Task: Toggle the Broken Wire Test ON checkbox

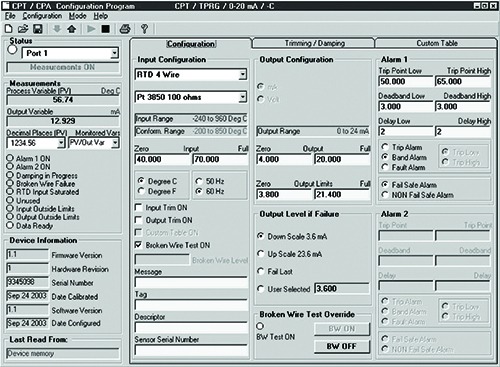Action: 138,245
